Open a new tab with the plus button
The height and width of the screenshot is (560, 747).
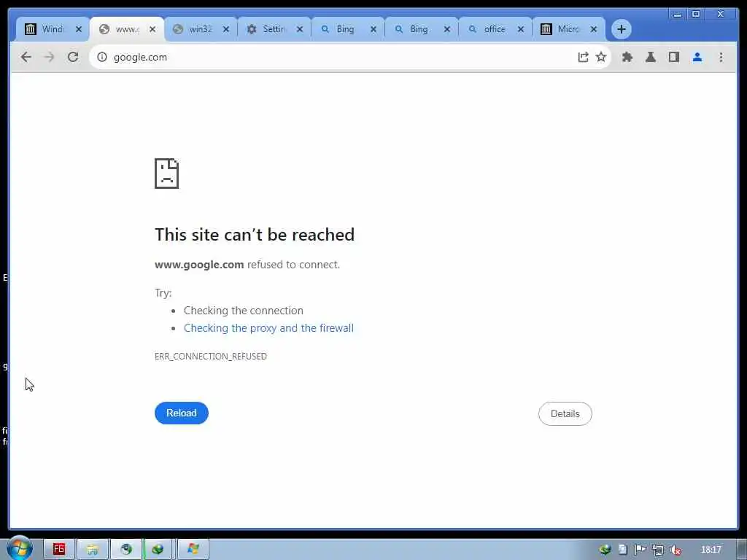[622, 29]
